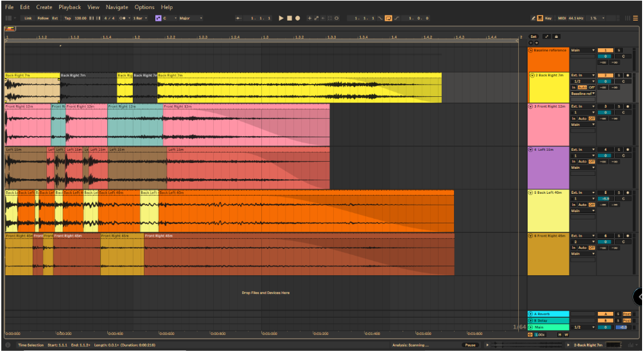644x351 pixels.
Task: Toggle the computer MIDI keyboard icon
Action: tap(540, 18)
